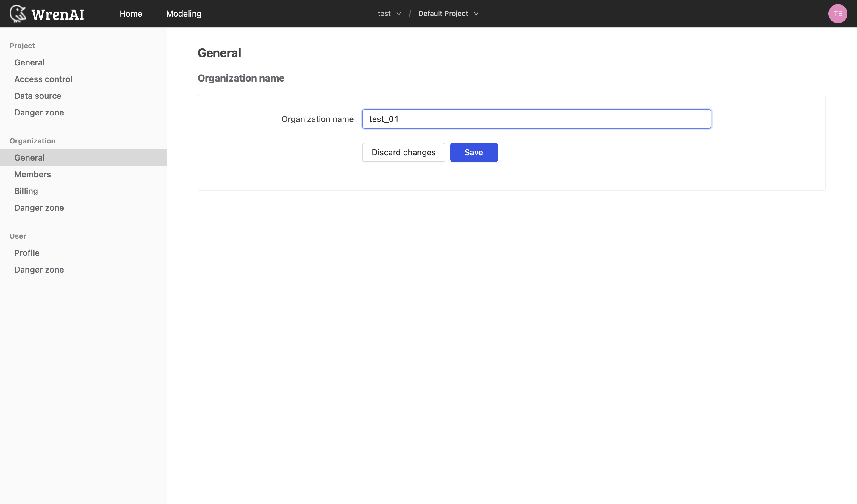This screenshot has height=504, width=857.
Task: Click General under Organization section
Action: 29,157
